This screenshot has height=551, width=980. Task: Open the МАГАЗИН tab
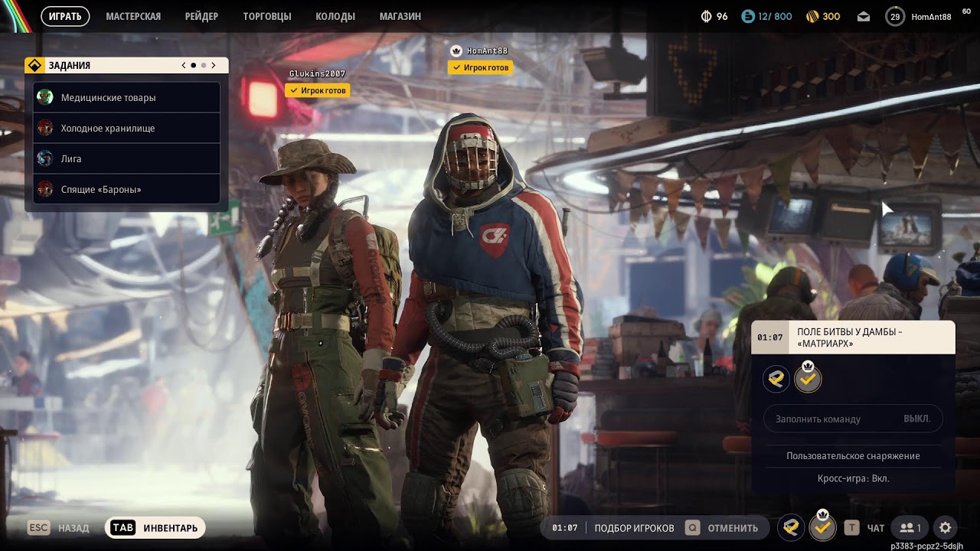[400, 16]
